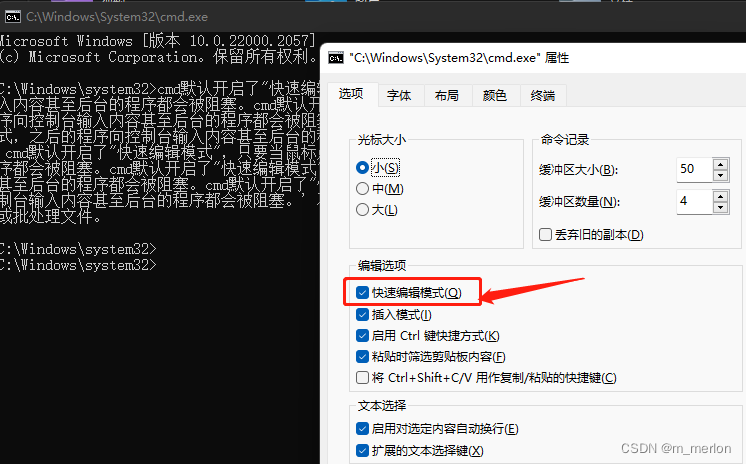Switch to the 终端 tab
746x464 pixels.
543,96
